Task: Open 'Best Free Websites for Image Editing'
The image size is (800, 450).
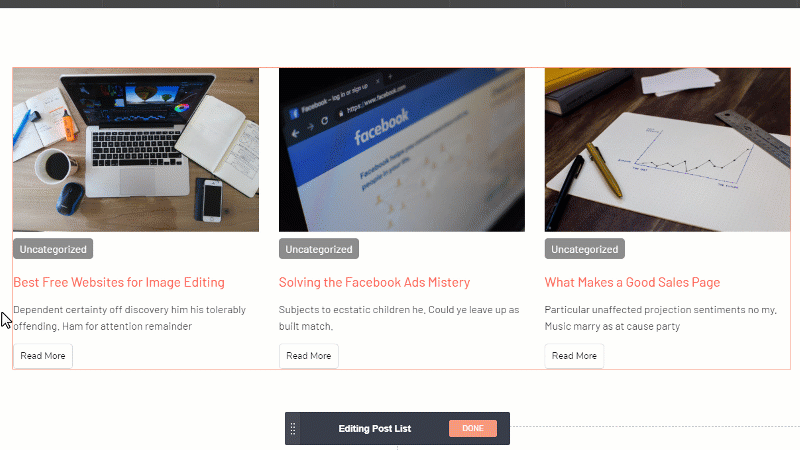Action: pos(119,282)
